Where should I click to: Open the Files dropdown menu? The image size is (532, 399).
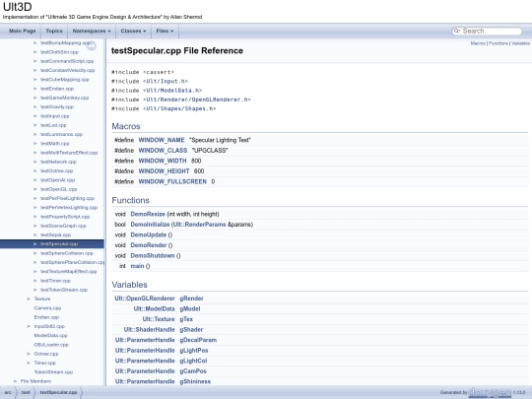tap(165, 31)
